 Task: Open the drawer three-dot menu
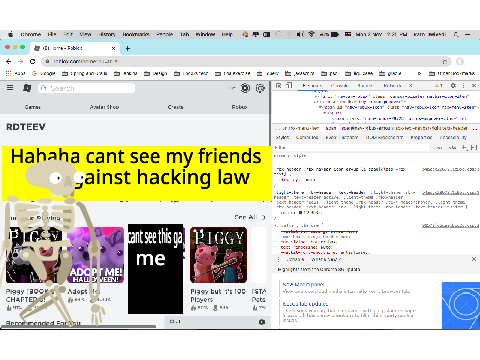pos(279,259)
